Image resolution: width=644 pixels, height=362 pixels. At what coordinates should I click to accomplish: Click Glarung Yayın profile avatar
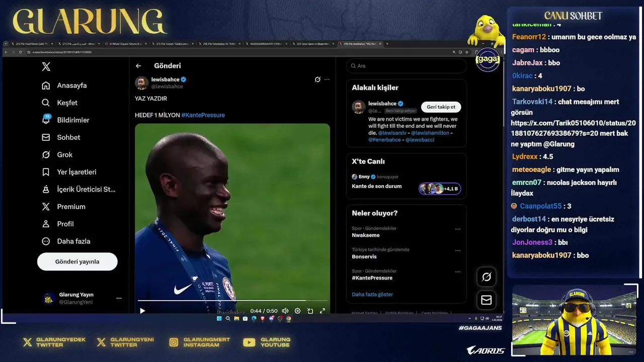(x=49, y=298)
